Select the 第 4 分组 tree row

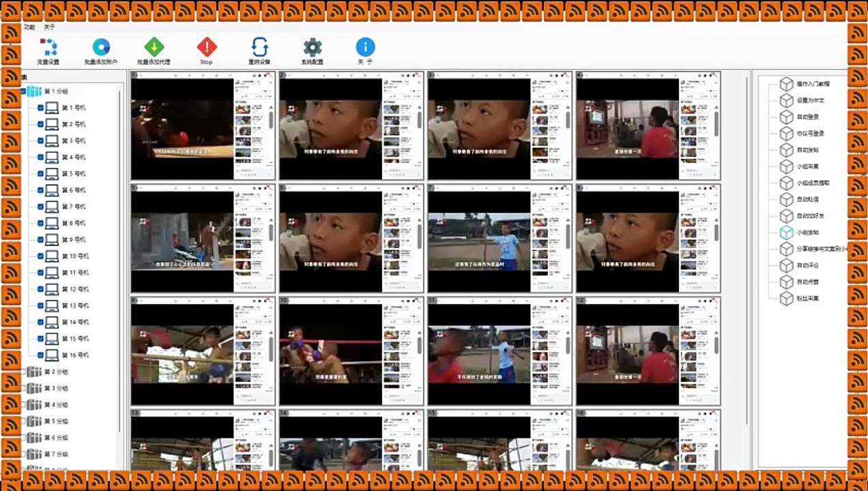[56, 404]
